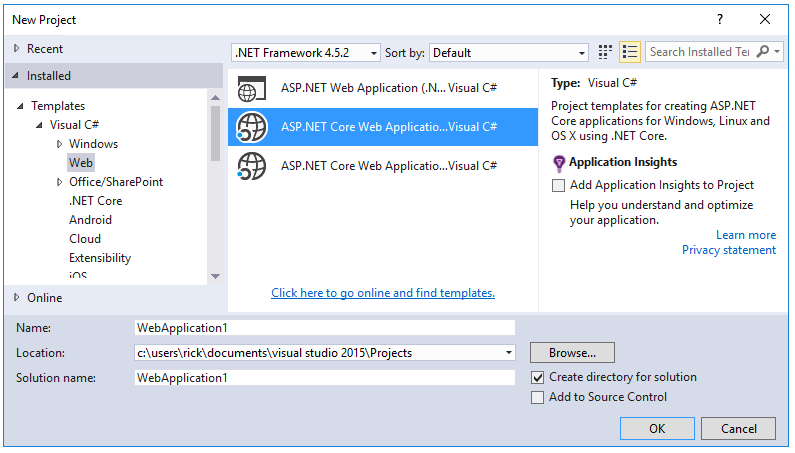Open the .NET Framework 4.5.2 dropdown

click(306, 53)
